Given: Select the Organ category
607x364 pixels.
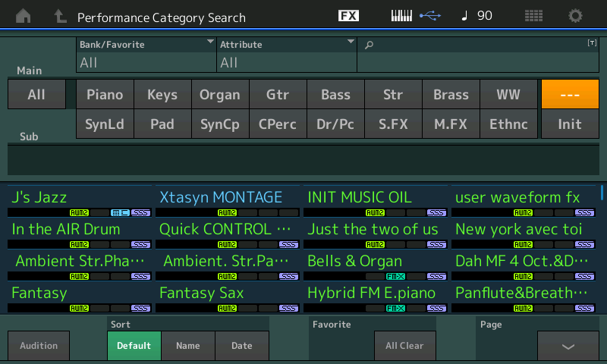Looking at the screenshot, I should click(220, 95).
